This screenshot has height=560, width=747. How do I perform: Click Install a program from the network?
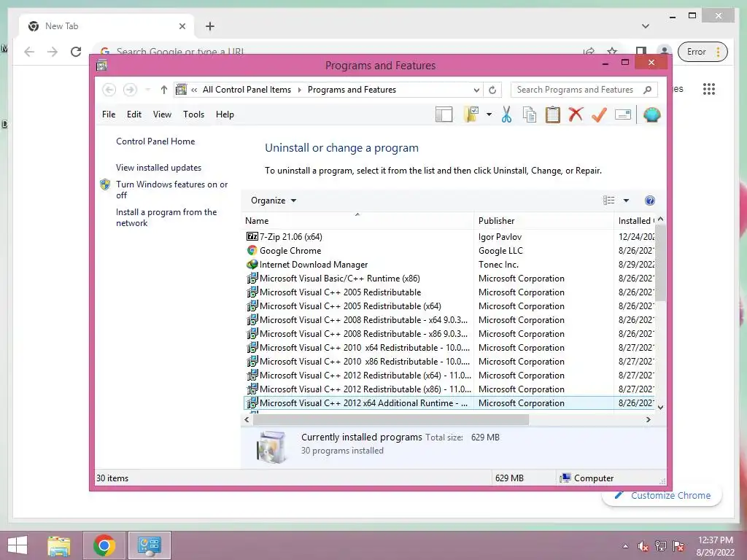coord(166,217)
